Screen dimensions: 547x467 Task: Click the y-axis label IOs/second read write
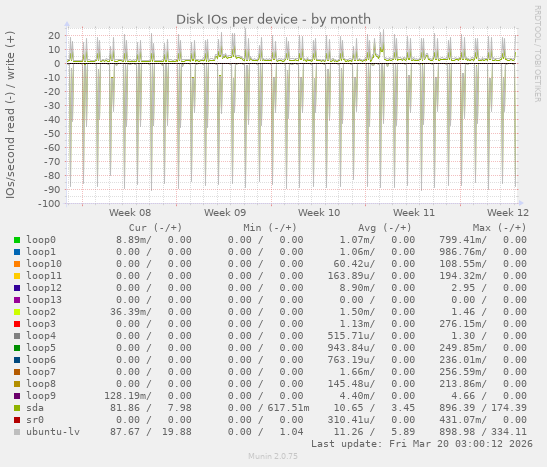10,115
